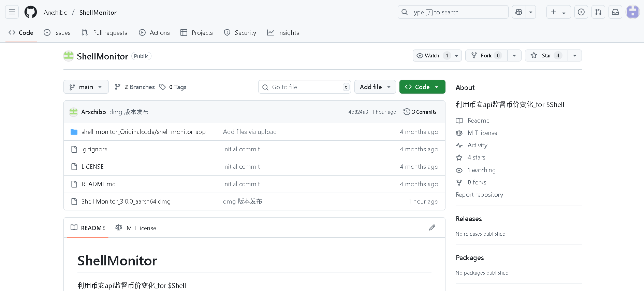Open the green Code clone dropdown

click(422, 87)
